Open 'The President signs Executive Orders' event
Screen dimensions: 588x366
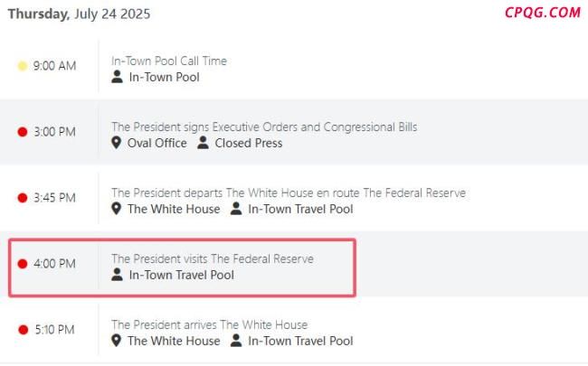click(264, 127)
